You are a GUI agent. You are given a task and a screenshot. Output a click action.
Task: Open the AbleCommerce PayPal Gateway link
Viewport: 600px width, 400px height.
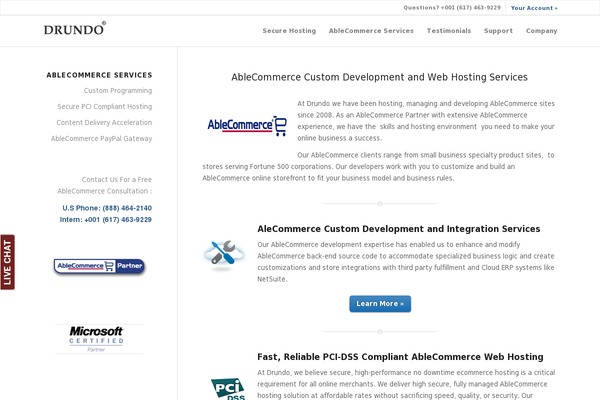coord(101,139)
